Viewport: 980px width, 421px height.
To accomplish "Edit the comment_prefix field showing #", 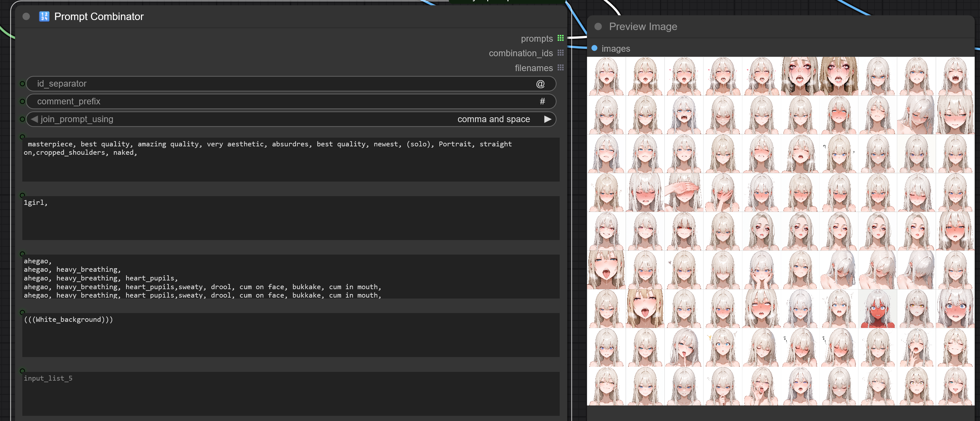I will 291,101.
